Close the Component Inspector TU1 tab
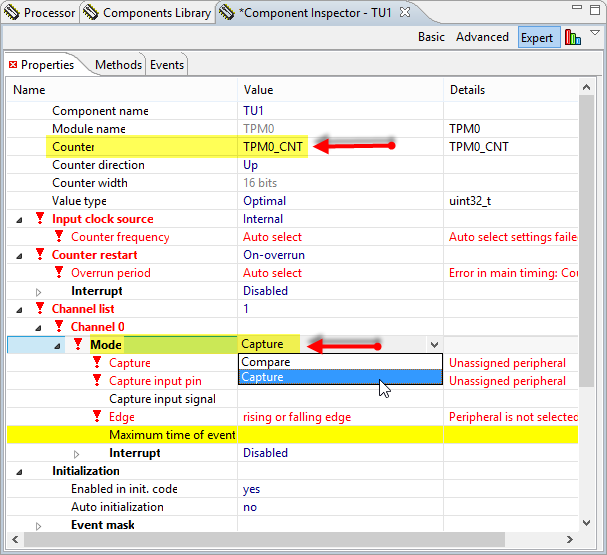 tap(405, 13)
